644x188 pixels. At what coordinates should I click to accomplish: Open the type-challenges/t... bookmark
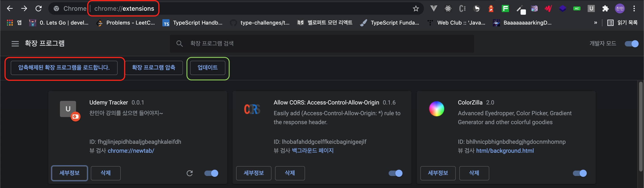(x=260, y=23)
